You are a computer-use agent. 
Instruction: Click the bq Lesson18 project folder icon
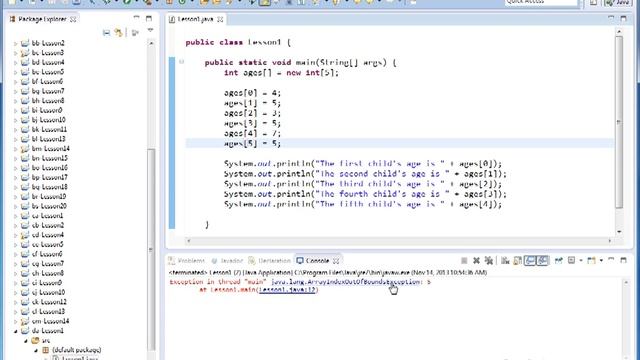(x=25, y=187)
